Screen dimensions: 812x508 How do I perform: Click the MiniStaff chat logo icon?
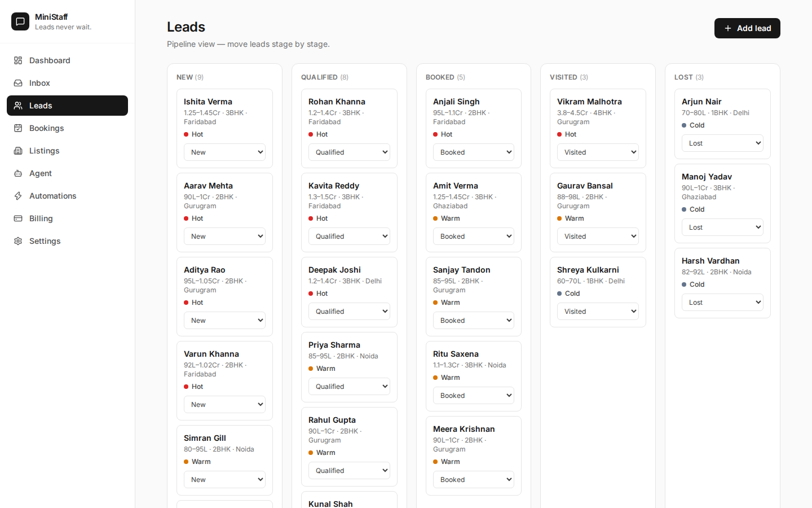20,21
